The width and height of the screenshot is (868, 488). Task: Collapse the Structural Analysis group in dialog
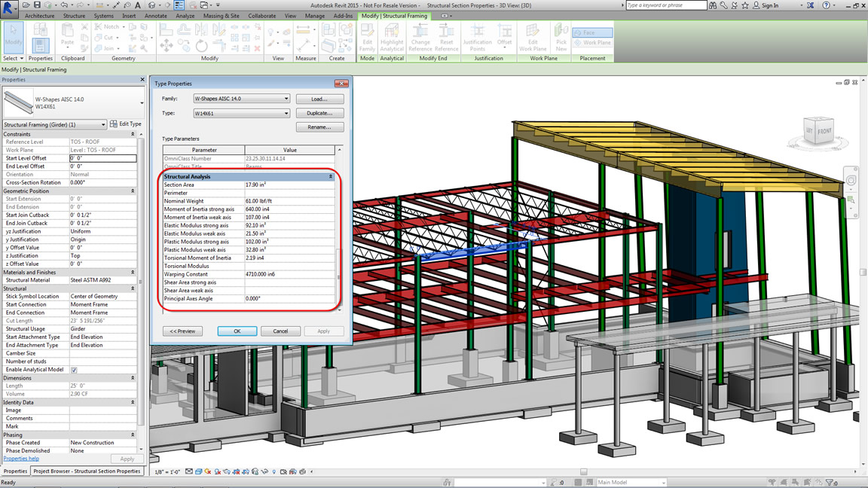[331, 176]
